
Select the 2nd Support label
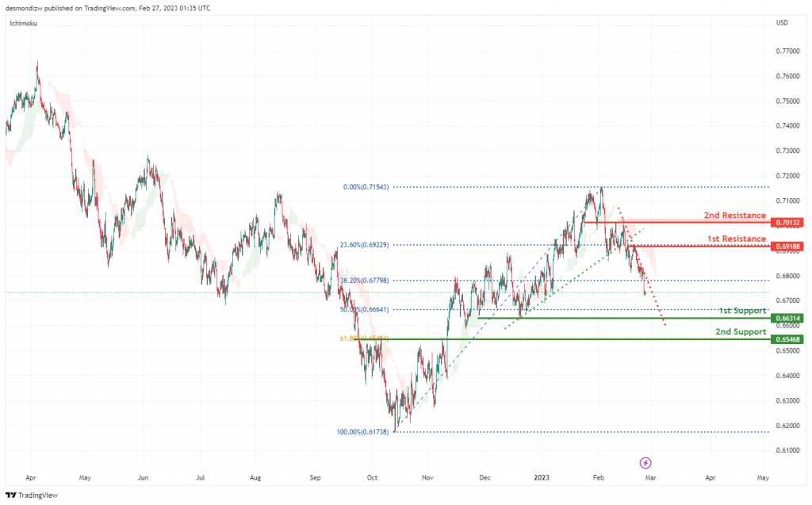pos(741,331)
